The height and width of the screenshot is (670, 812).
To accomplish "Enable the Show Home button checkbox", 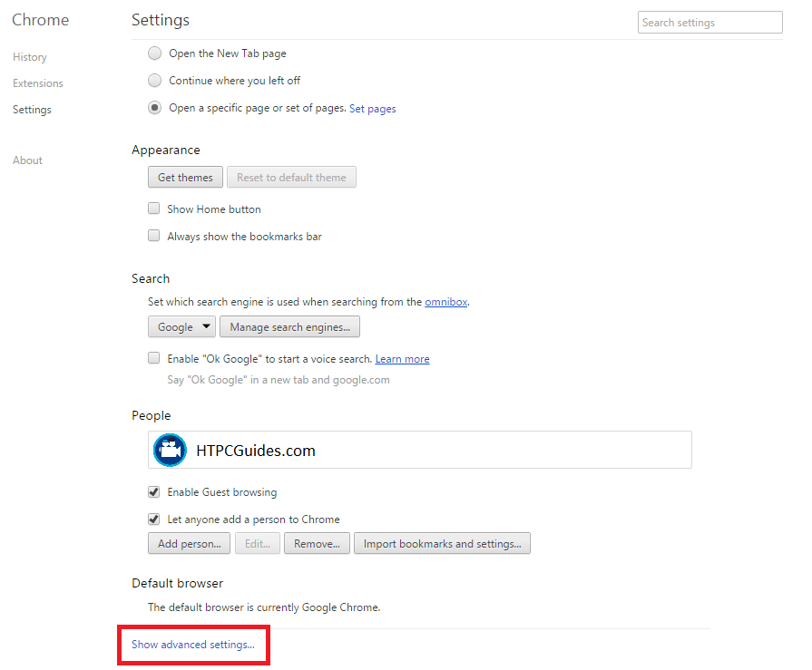I will pyautogui.click(x=154, y=209).
